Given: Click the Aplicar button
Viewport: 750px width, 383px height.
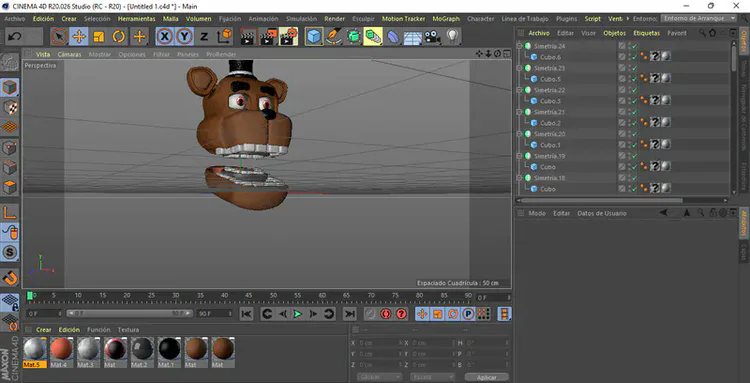Looking at the screenshot, I should (x=486, y=377).
